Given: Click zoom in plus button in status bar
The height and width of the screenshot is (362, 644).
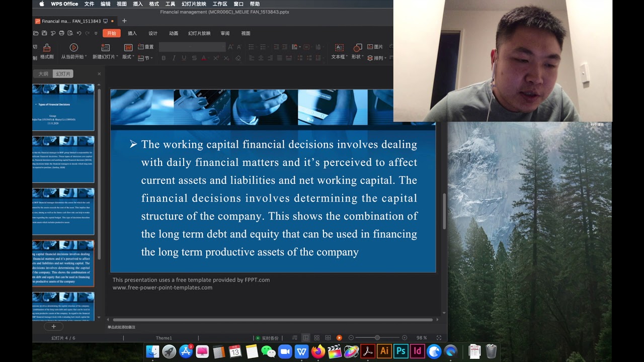Looking at the screenshot, I should 405,338.
